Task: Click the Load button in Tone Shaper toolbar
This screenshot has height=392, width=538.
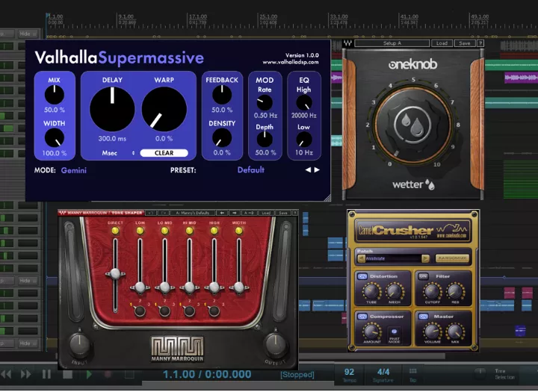Action: pos(266,213)
